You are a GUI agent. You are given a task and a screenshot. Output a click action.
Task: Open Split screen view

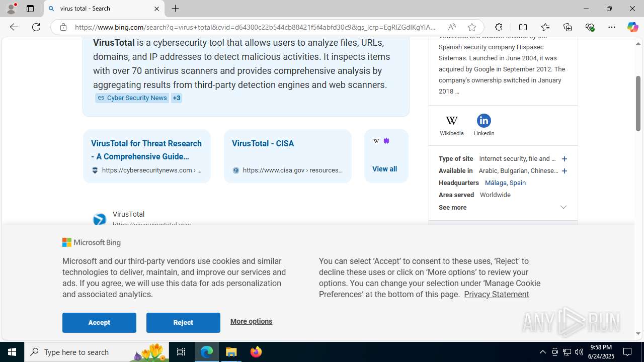[523, 27]
